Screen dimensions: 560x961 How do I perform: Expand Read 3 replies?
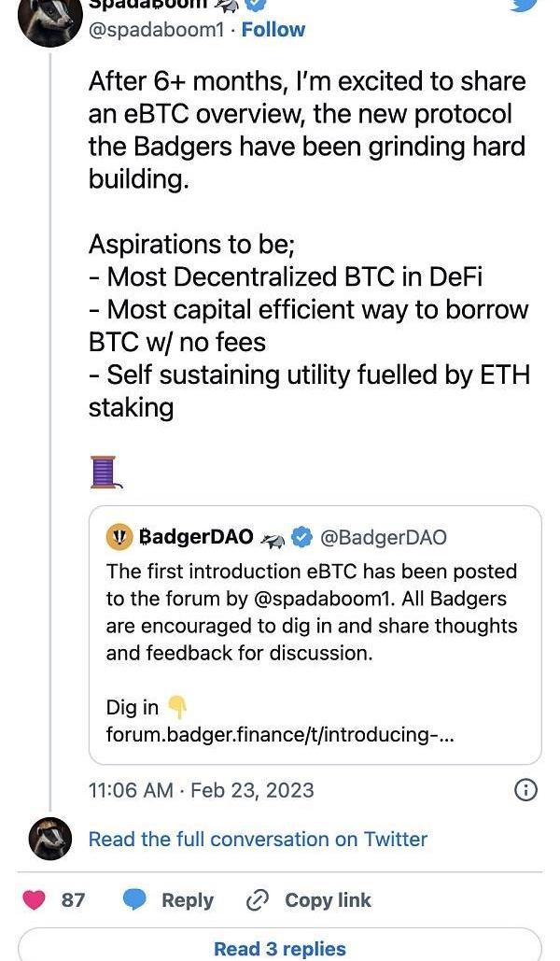[280, 949]
